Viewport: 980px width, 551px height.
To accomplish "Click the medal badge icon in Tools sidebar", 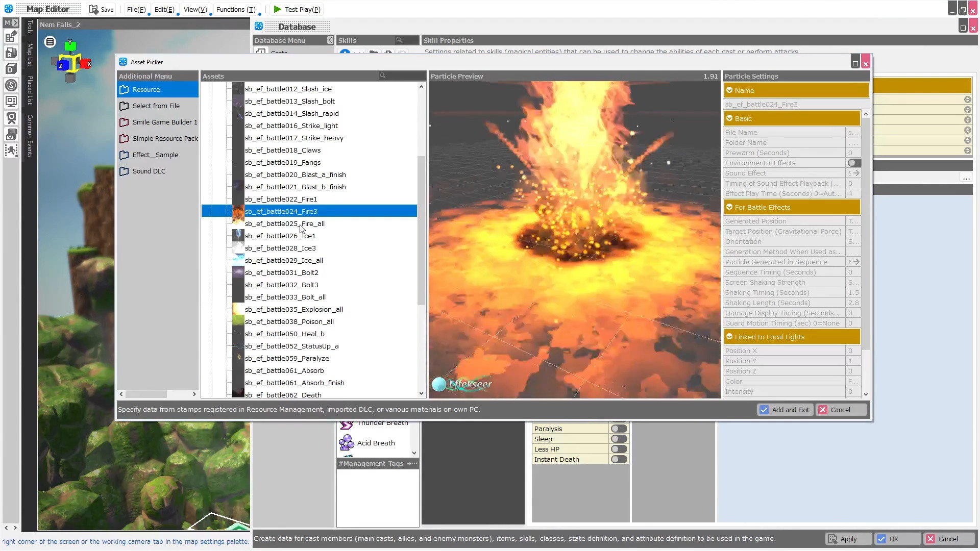I will pyautogui.click(x=11, y=118).
